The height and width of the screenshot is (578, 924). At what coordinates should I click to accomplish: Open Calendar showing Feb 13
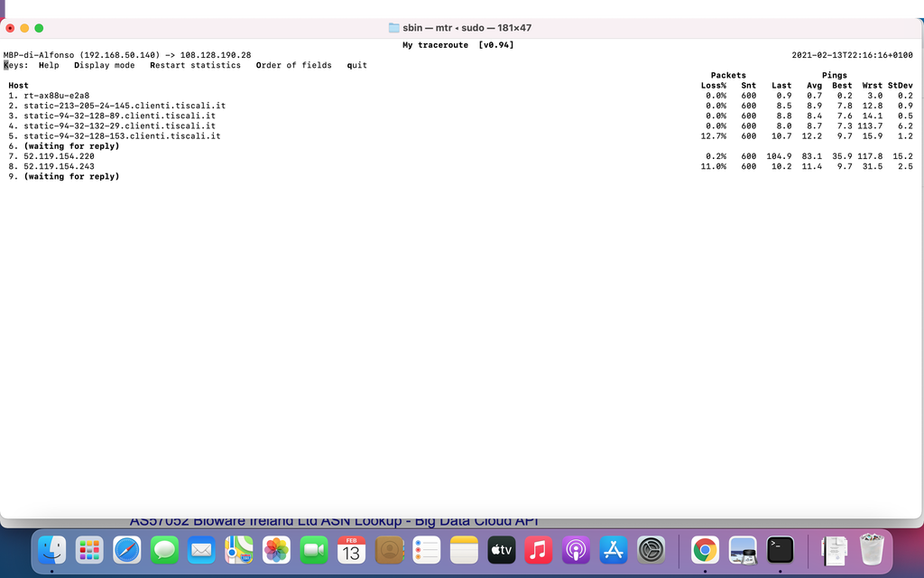pyautogui.click(x=351, y=549)
